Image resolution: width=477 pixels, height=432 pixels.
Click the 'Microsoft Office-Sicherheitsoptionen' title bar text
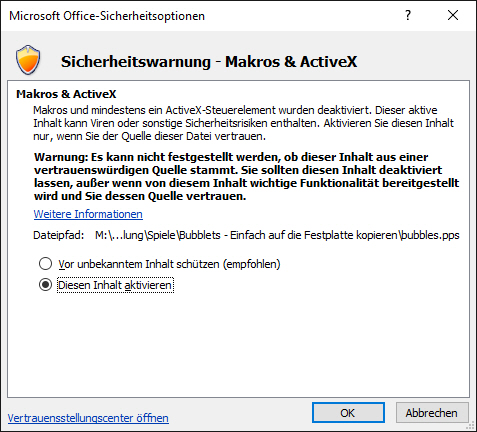[x=107, y=16]
